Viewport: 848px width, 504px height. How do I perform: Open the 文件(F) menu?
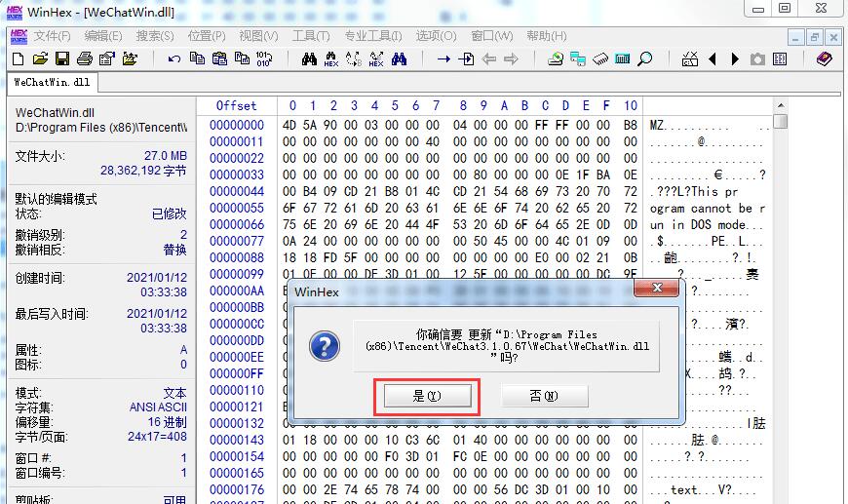[52, 36]
